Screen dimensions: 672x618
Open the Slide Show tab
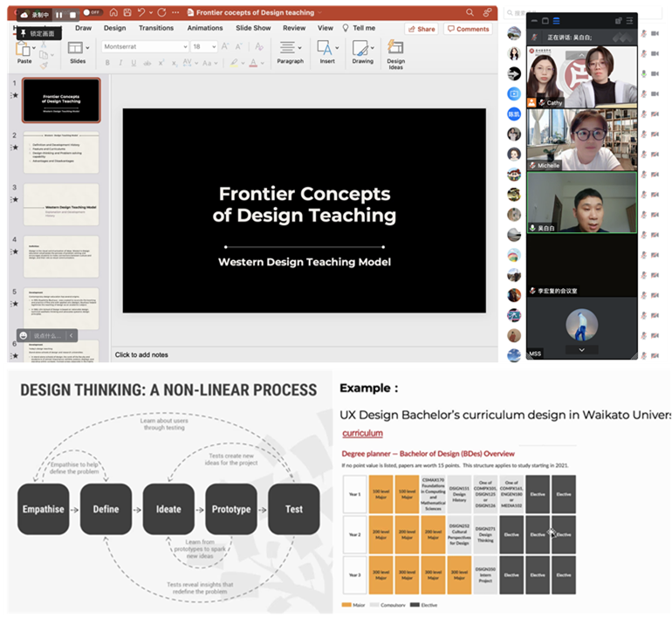[x=253, y=28]
